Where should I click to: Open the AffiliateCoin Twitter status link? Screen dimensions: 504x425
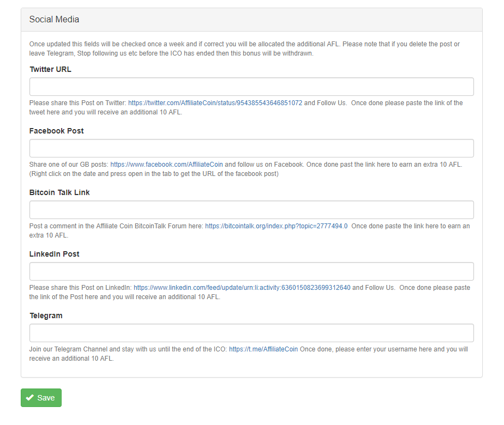[215, 103]
